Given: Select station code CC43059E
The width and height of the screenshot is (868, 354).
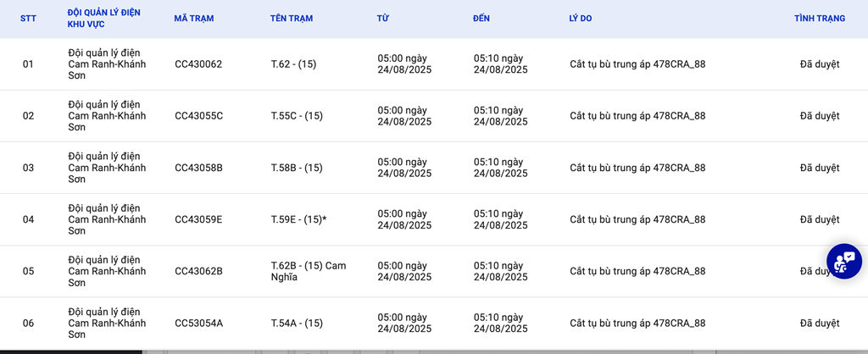Looking at the screenshot, I should click(x=198, y=219).
